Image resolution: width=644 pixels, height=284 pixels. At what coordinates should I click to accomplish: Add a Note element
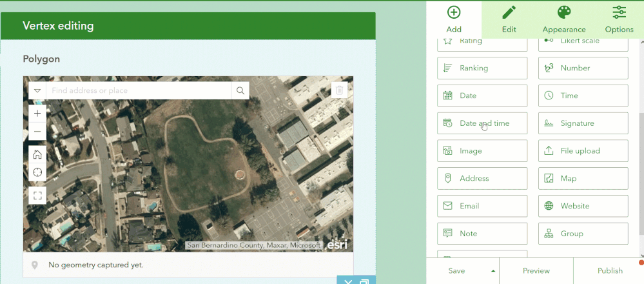coord(482,234)
